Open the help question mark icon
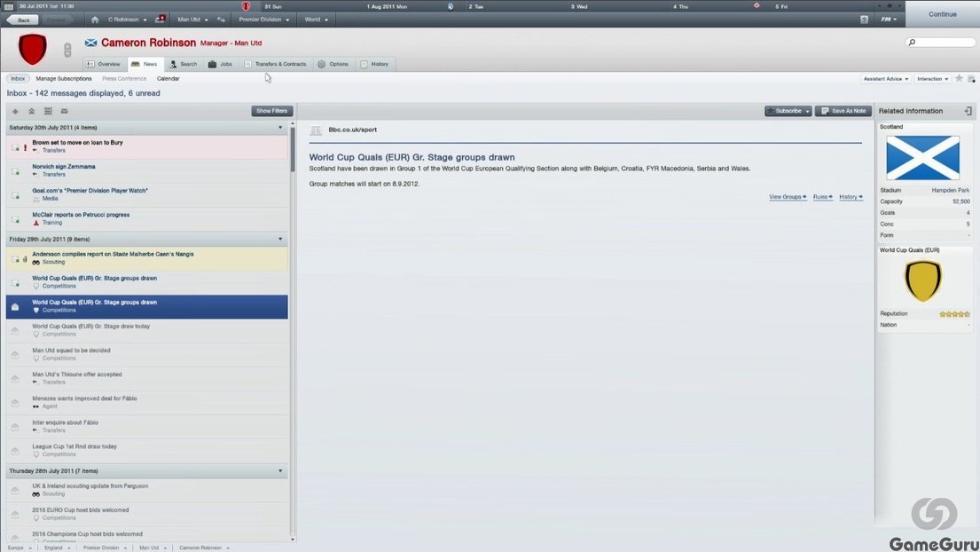 click(x=864, y=20)
